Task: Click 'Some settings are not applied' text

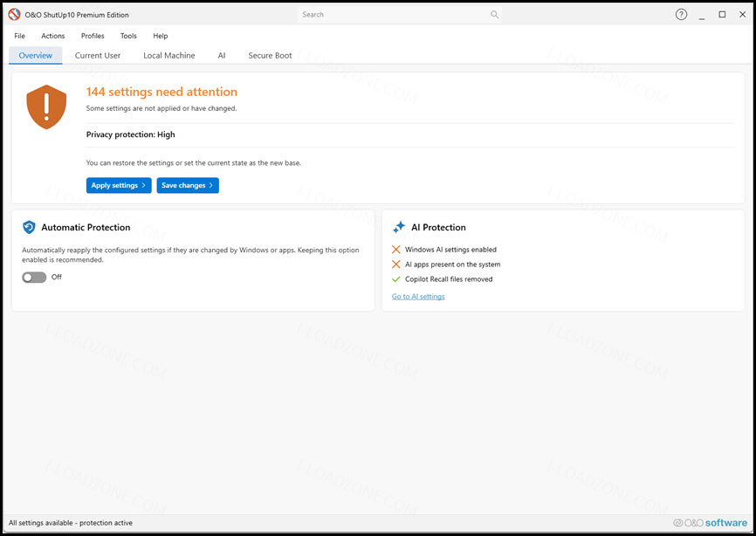Action: pyautogui.click(x=162, y=108)
